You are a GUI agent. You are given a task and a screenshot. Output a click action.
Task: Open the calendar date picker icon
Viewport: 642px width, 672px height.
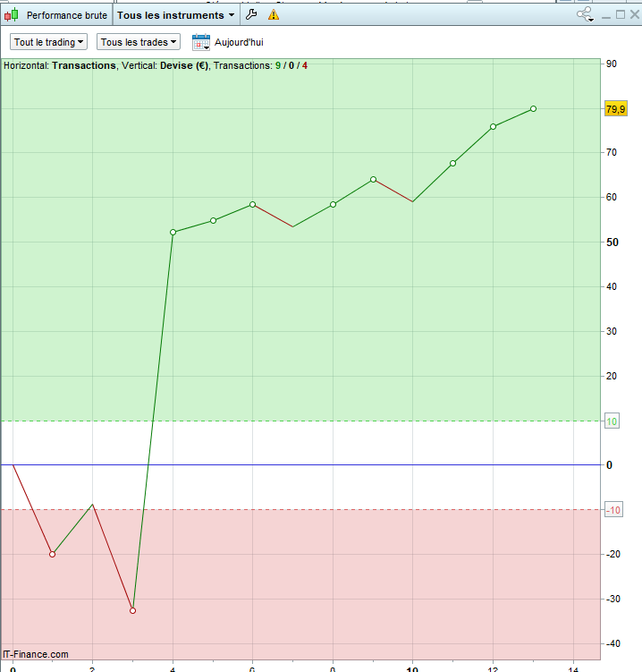(x=201, y=42)
